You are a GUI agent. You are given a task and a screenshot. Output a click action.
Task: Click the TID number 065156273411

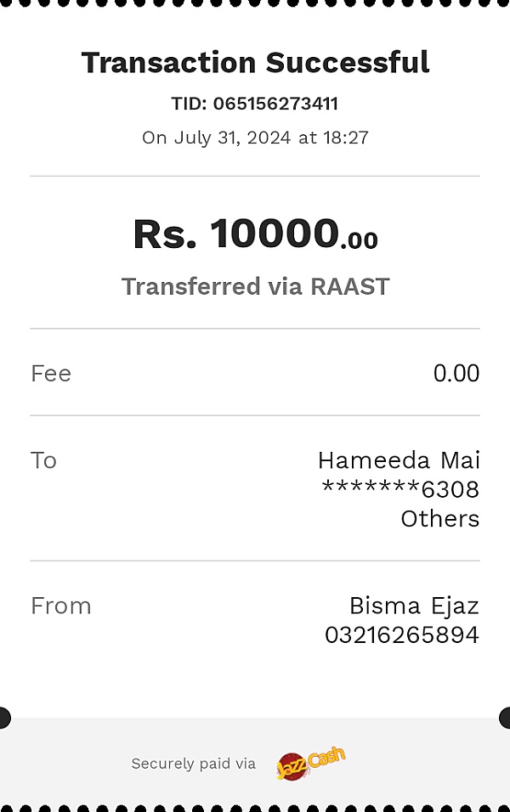[x=275, y=104]
